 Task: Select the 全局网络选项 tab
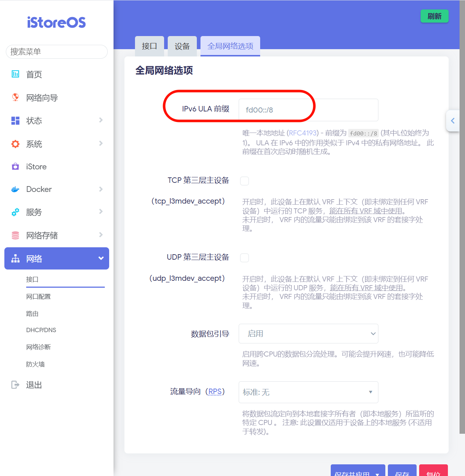coord(230,46)
